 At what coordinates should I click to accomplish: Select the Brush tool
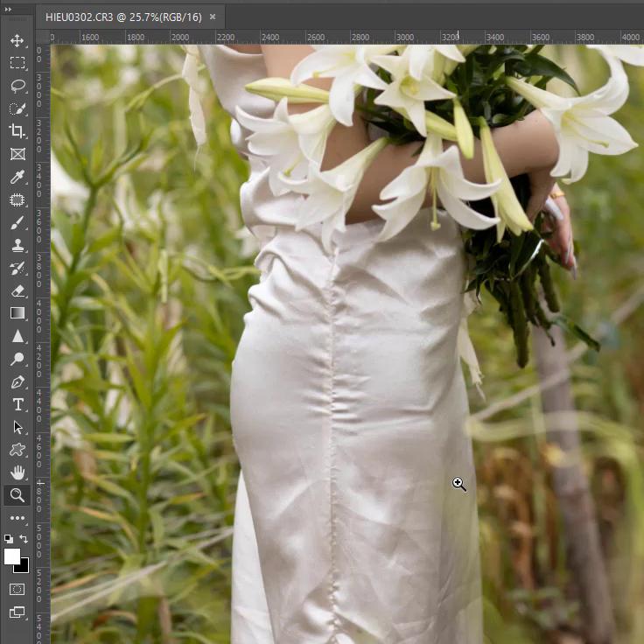(x=17, y=223)
